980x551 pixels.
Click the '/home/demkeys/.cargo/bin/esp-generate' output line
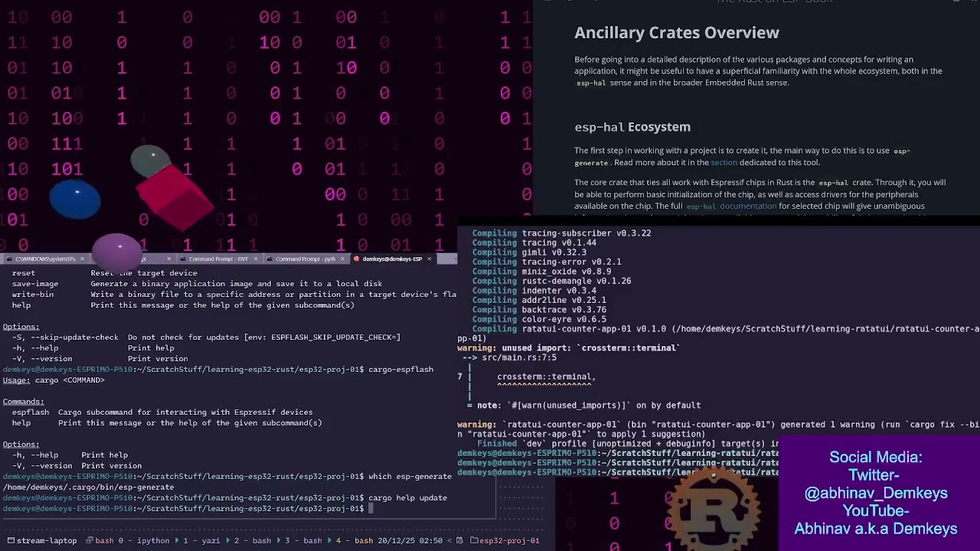(x=88, y=487)
